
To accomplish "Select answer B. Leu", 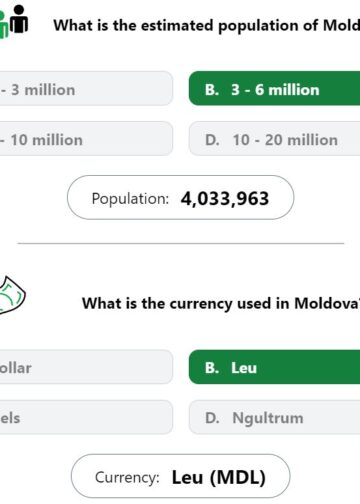I will pos(274,367).
